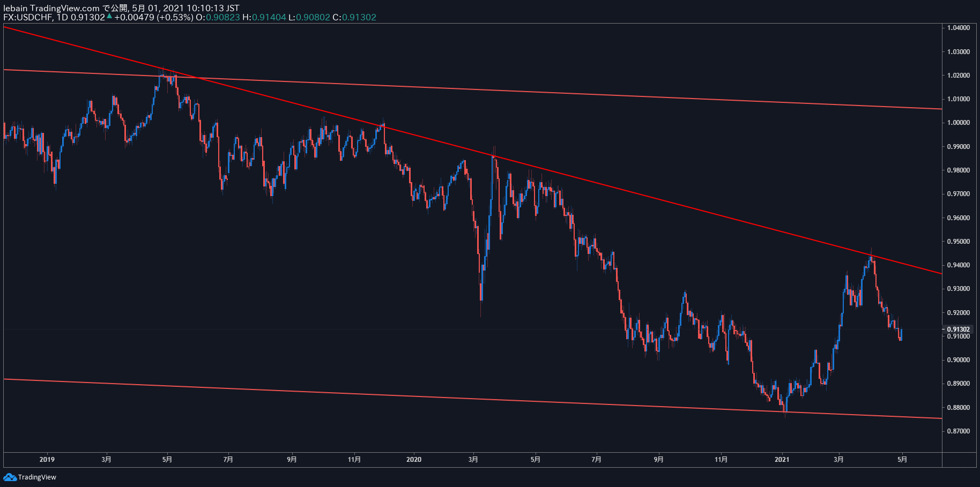Click the 2020 label on time axis

414,459
